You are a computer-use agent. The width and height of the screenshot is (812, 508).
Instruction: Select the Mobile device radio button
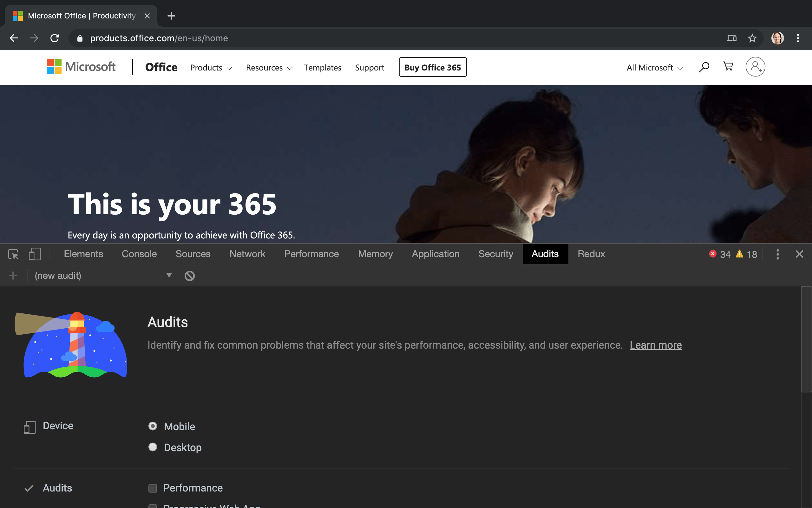point(153,426)
